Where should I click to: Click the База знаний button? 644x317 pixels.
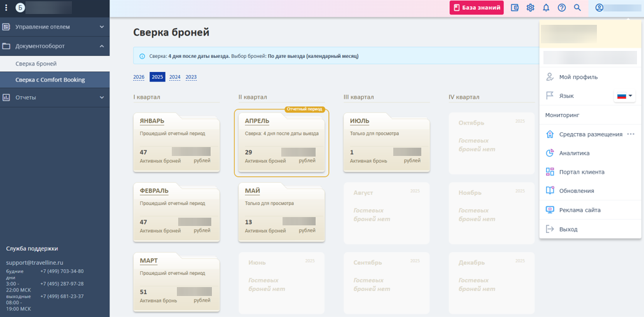point(477,8)
